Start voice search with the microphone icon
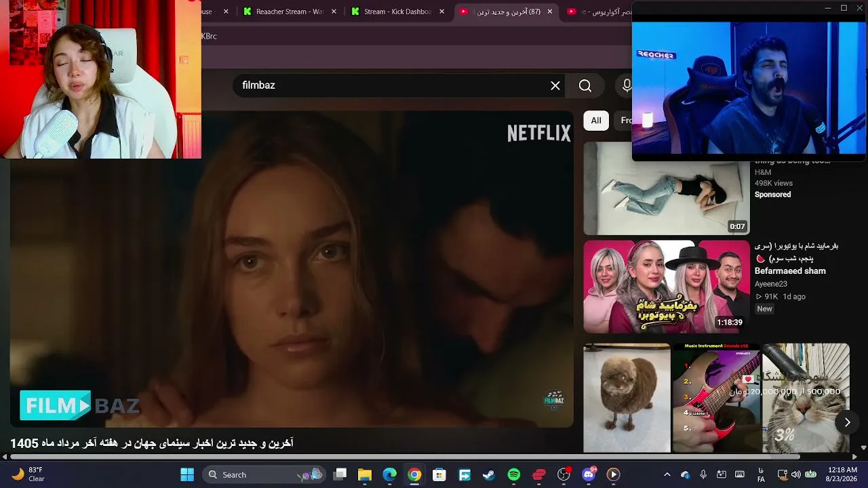The image size is (868, 488). point(627,85)
